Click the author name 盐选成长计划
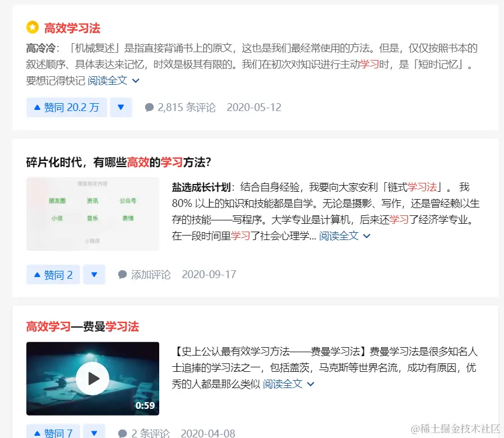Screen dimensions: 504x438 coord(201,187)
